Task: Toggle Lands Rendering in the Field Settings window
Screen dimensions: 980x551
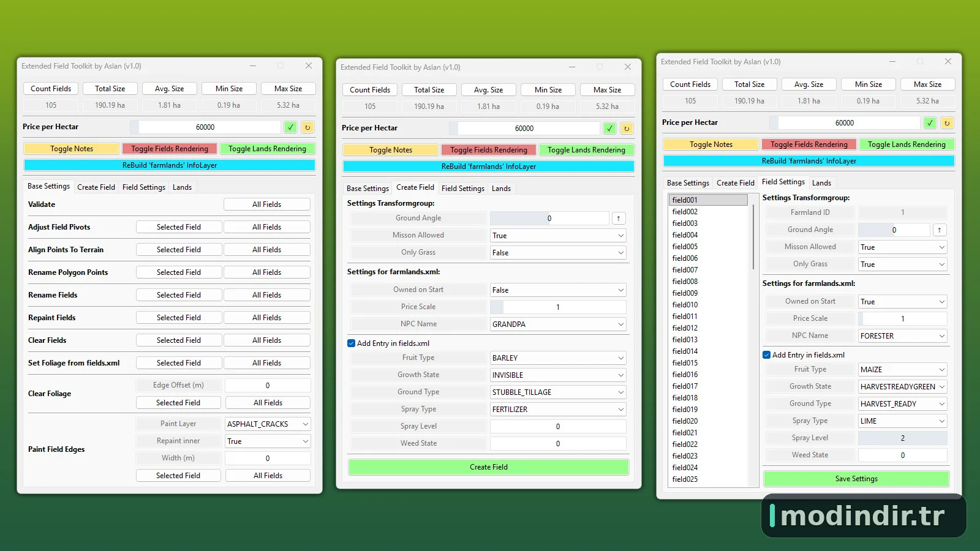Action: [907, 144]
